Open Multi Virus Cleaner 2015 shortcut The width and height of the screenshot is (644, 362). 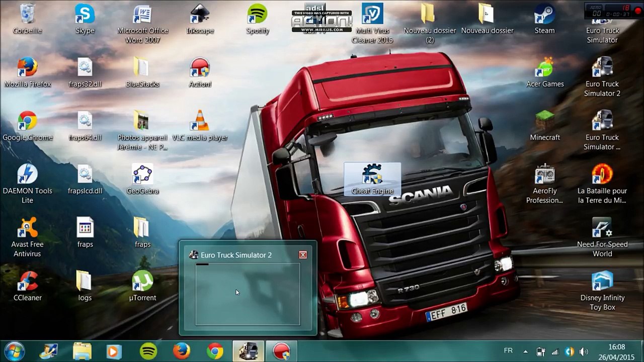[x=372, y=24]
